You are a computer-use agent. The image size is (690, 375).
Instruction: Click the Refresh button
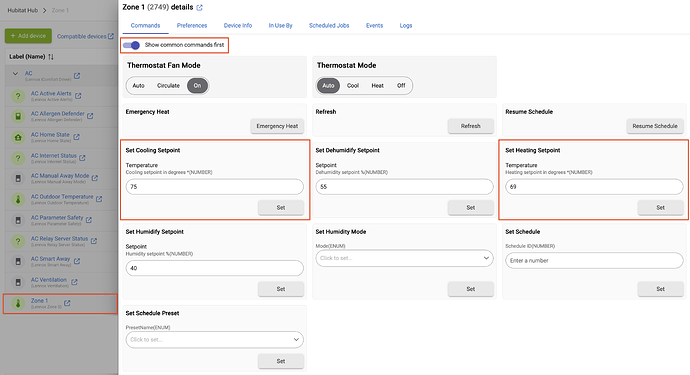470,126
